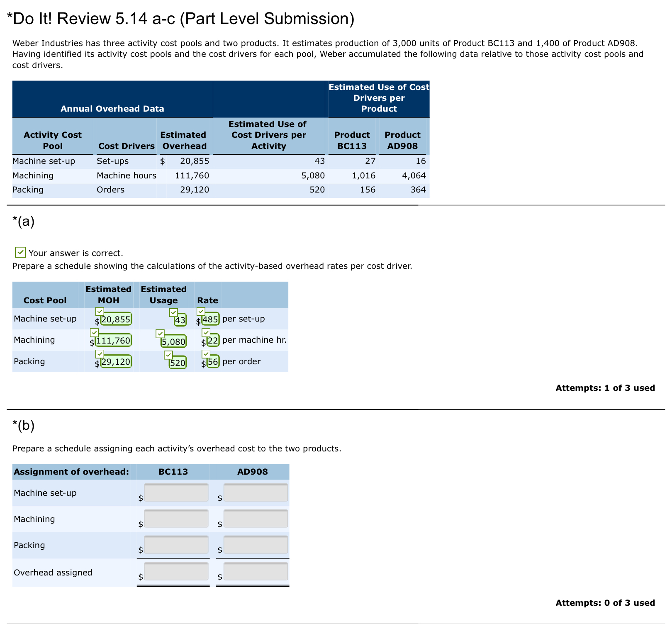Click the '29,120' overhead cell in data table
This screenshot has width=672, height=624.
click(194, 190)
